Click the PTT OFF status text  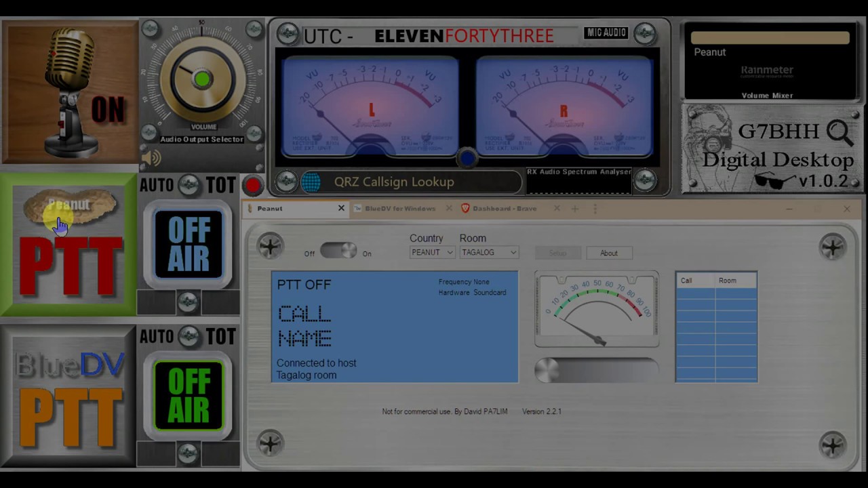click(304, 285)
